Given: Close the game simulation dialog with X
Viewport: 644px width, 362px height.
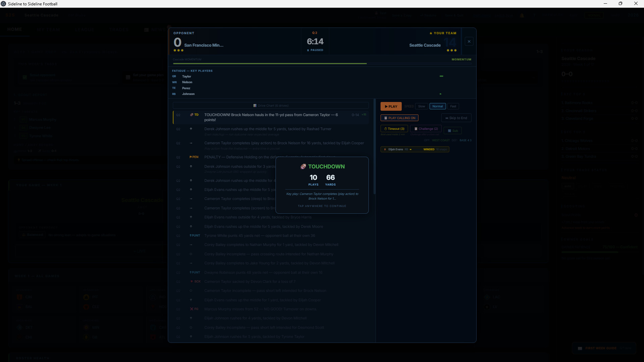Looking at the screenshot, I should pyautogui.click(x=469, y=42).
